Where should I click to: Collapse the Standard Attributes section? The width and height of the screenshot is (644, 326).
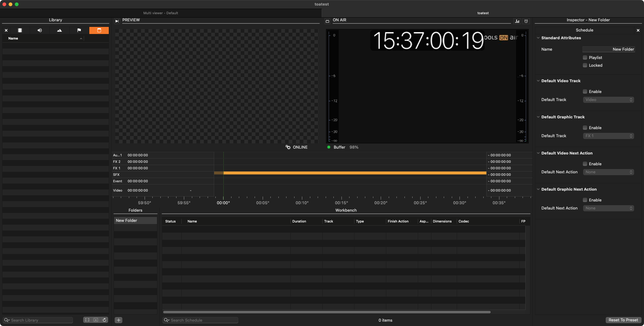(x=538, y=38)
